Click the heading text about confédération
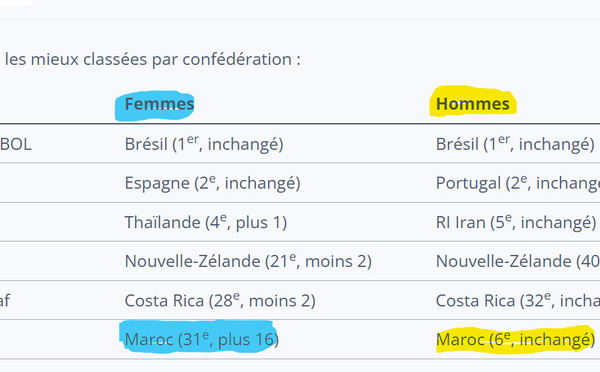The height and width of the screenshot is (372, 600). coord(153,59)
